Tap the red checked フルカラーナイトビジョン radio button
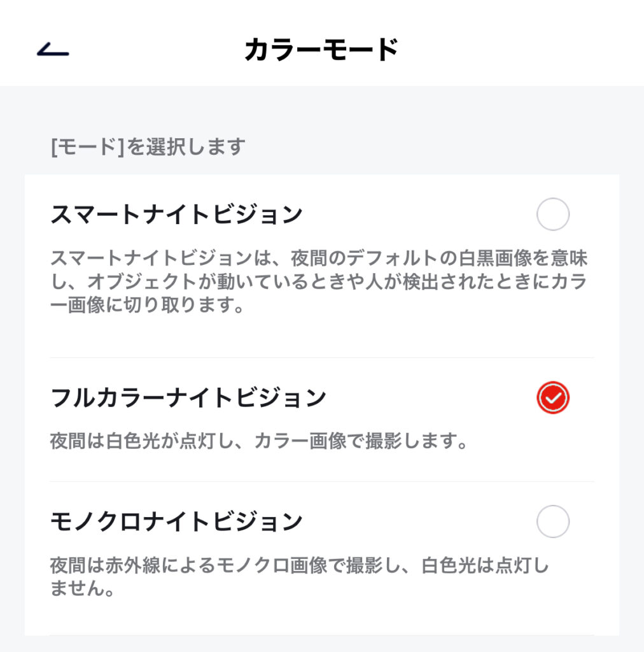 tap(552, 397)
